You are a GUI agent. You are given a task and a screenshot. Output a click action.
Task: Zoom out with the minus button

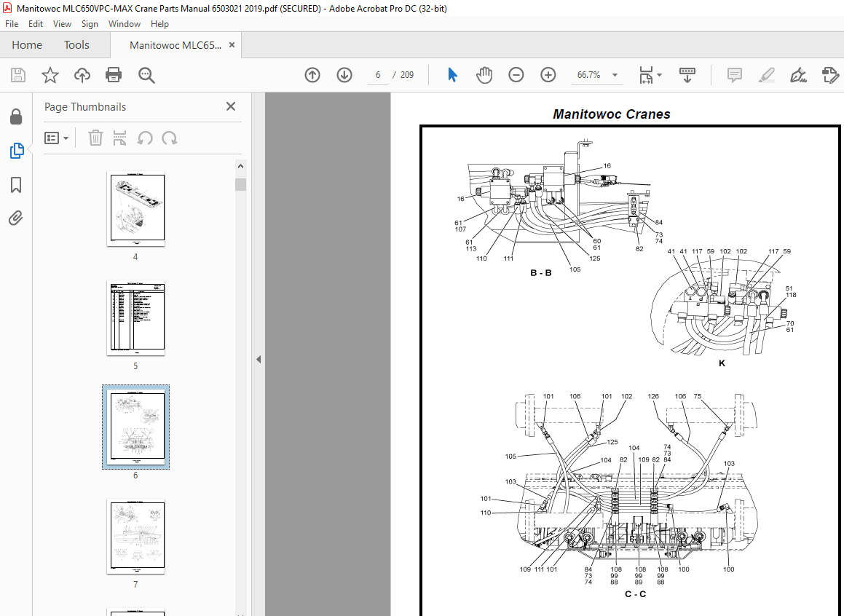pyautogui.click(x=516, y=75)
